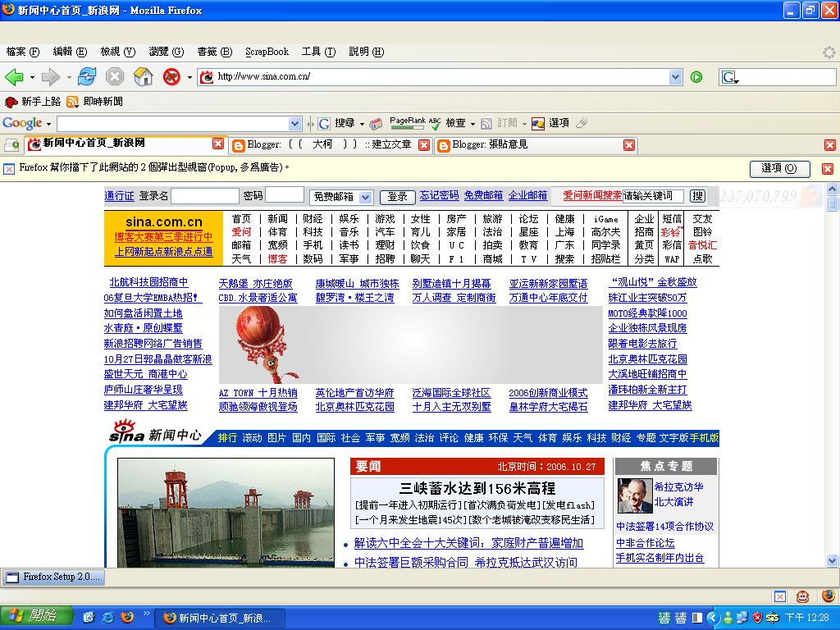840x630 pixels.
Task: Open a new tab with the tab bar icon
Action: click(x=11, y=144)
